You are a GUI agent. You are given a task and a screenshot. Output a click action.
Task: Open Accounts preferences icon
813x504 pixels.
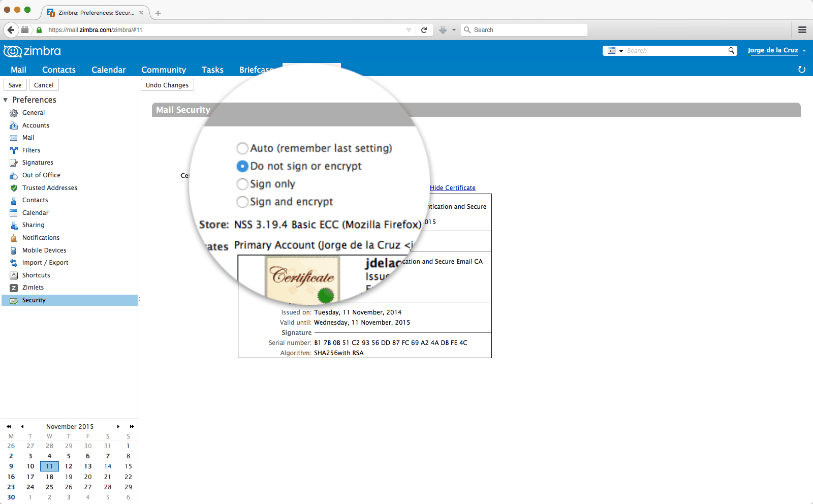pos(14,125)
